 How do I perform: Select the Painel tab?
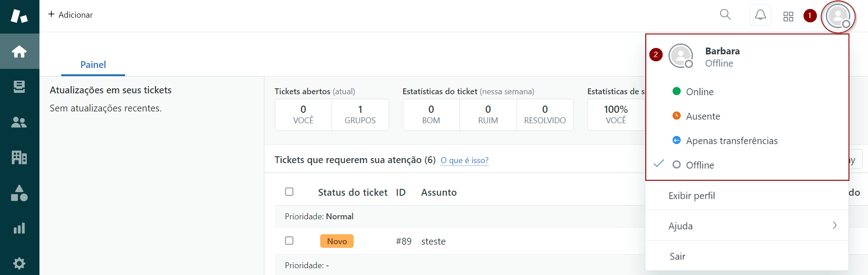(x=93, y=65)
